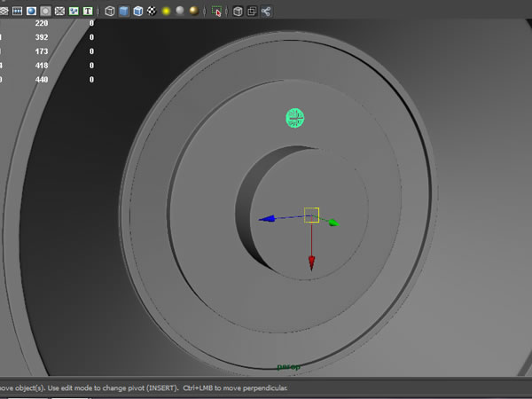The image size is (532, 399).
Task: Enable textured display checker icon
Action: 152,12
